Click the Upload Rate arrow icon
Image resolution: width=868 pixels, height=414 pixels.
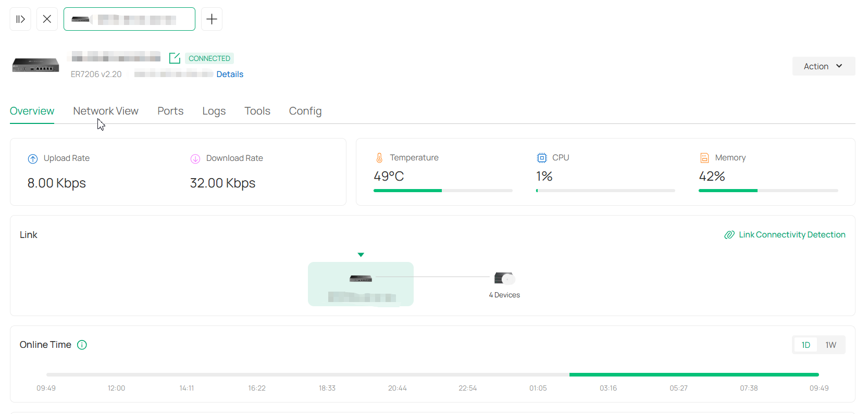tap(33, 159)
